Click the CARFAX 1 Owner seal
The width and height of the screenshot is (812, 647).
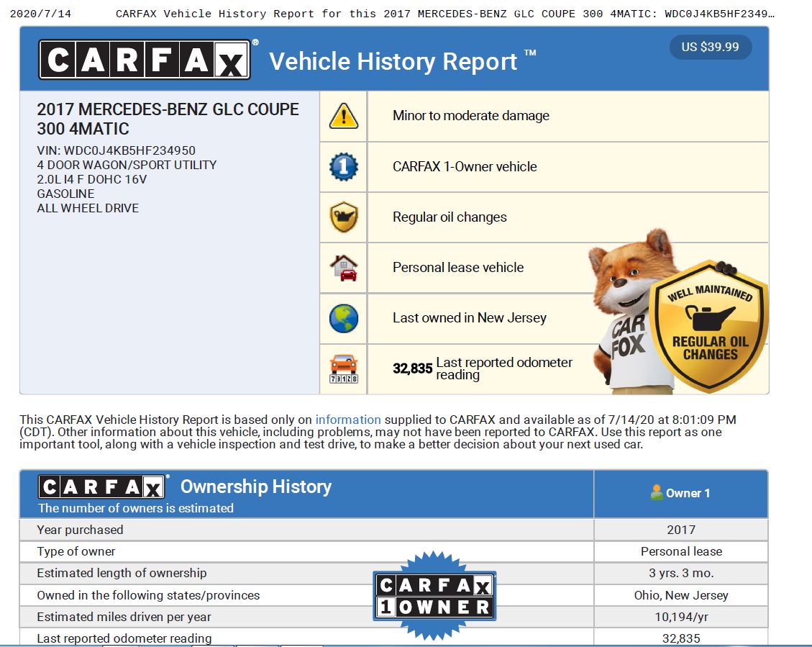pos(434,596)
